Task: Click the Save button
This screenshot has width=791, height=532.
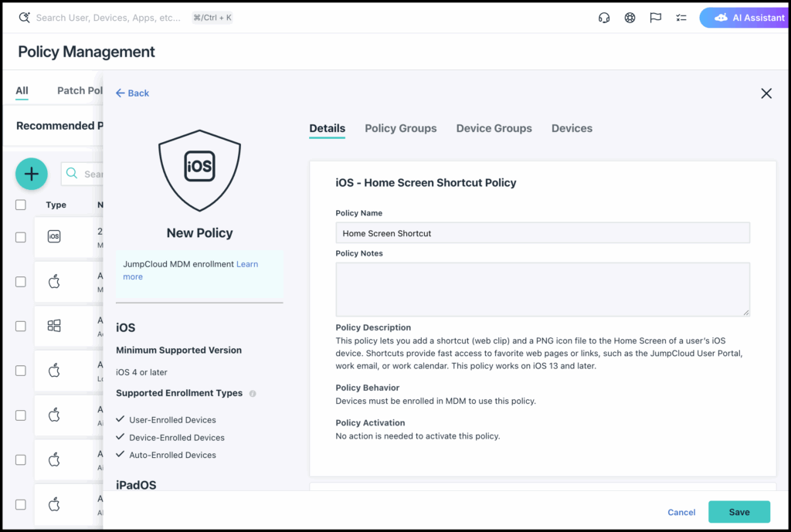Action: (x=738, y=512)
